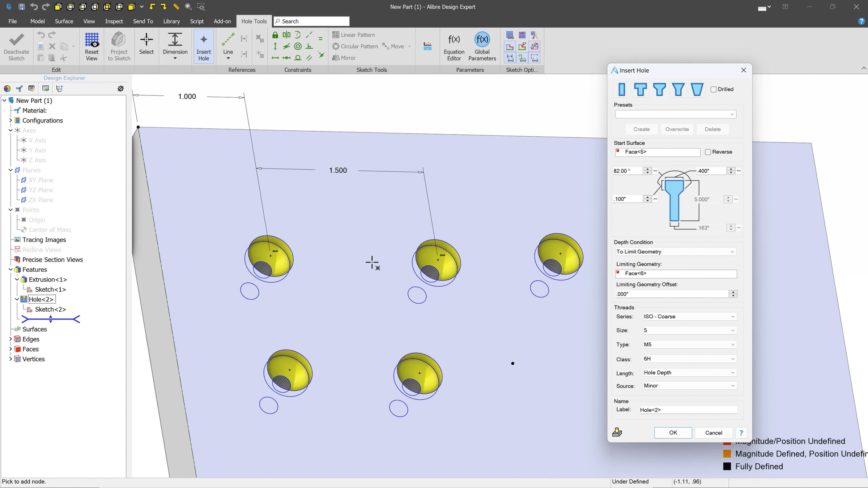Image resolution: width=868 pixels, height=488 pixels.
Task: Select the counterbore hole type icon
Action: click(x=641, y=89)
